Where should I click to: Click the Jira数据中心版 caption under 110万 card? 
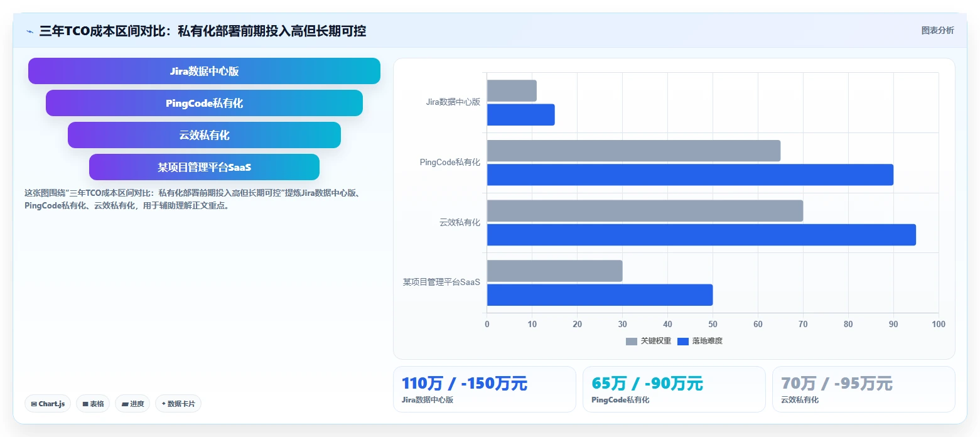[x=428, y=400]
